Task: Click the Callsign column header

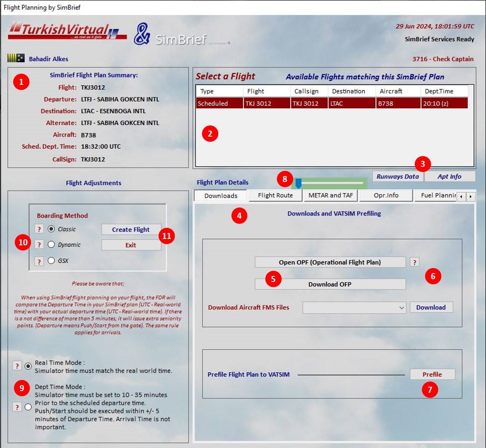Action: (x=310, y=91)
